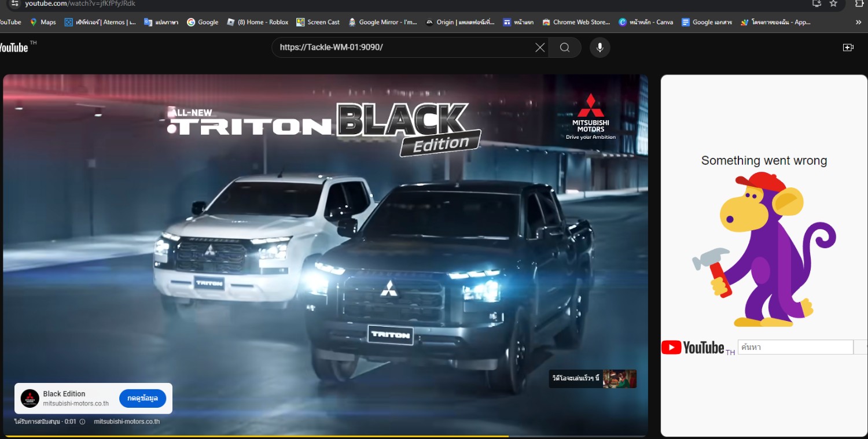Image resolution: width=868 pixels, height=439 pixels.
Task: Click the magnifier search button
Action: pyautogui.click(x=565, y=47)
